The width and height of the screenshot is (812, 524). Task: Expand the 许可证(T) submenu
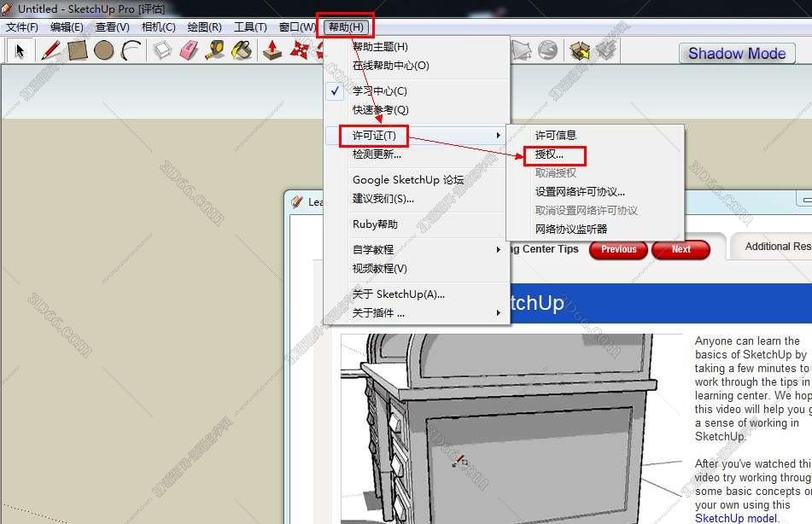(418, 136)
